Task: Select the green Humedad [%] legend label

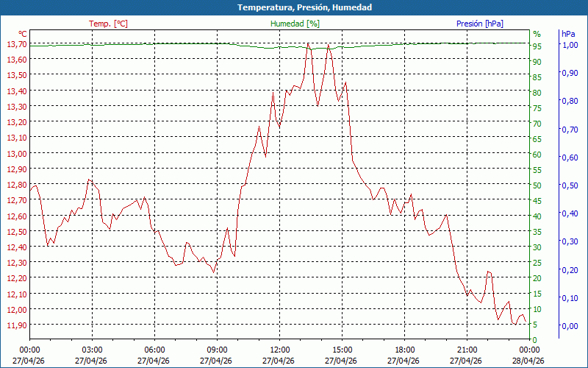Action: (x=295, y=24)
